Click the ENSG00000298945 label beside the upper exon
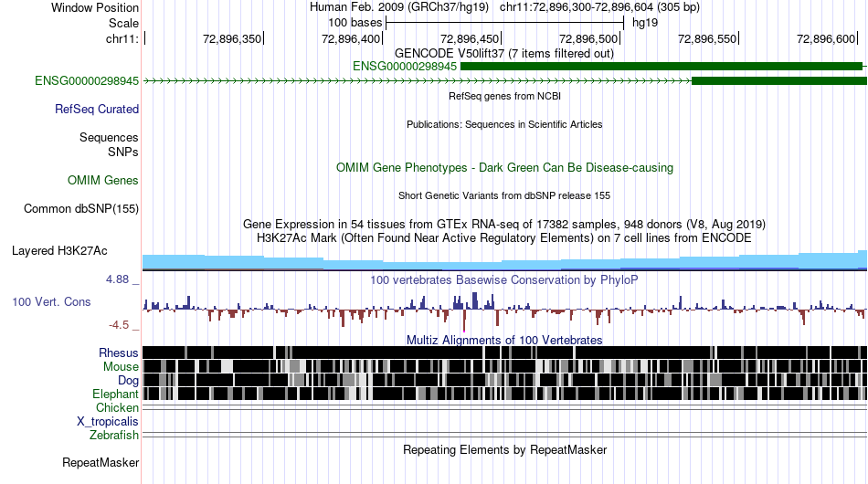This screenshot has height=484, width=868. 405,67
